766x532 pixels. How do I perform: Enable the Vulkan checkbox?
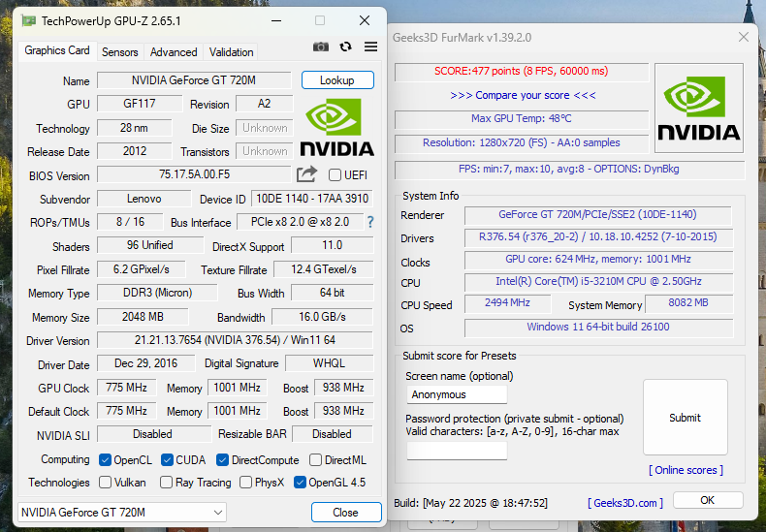point(105,483)
